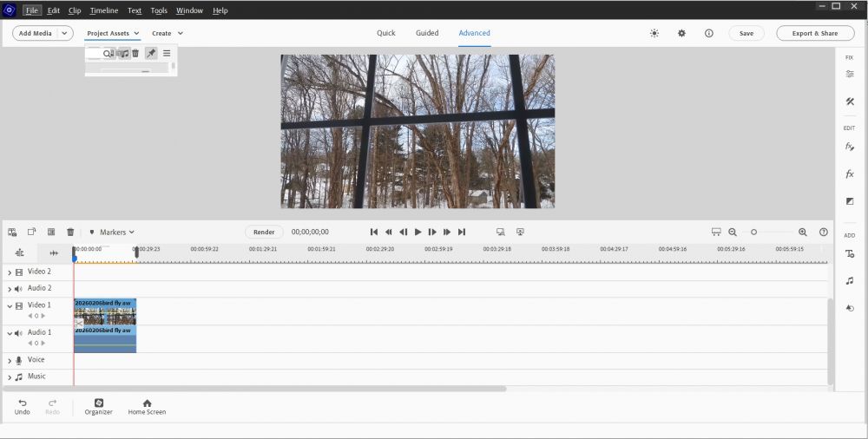Toggle the pin on Project Assets panel

(x=151, y=53)
